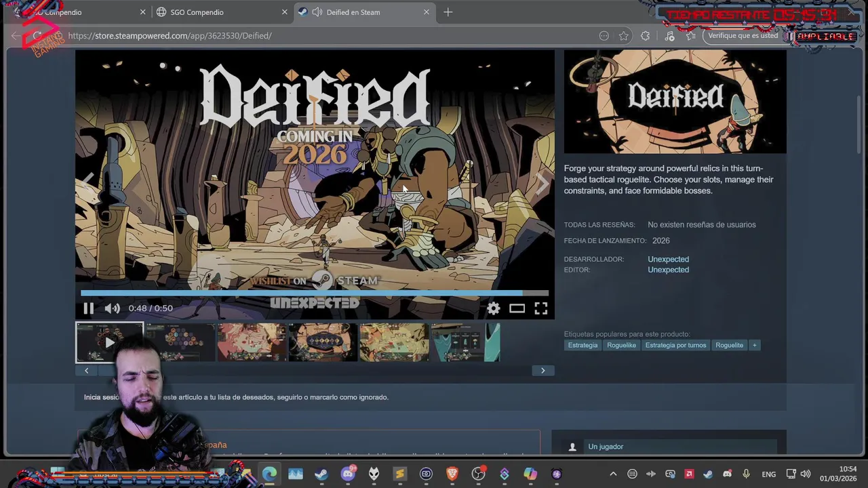Open the blue photo app on taskbar
This screenshot has width=868, height=488.
(296, 474)
